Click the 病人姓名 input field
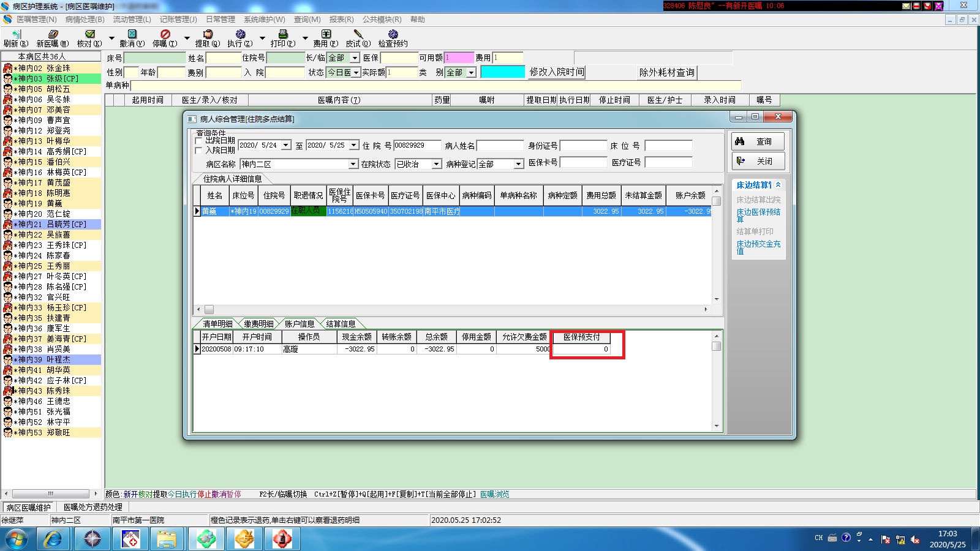This screenshot has height=551, width=980. [500, 146]
